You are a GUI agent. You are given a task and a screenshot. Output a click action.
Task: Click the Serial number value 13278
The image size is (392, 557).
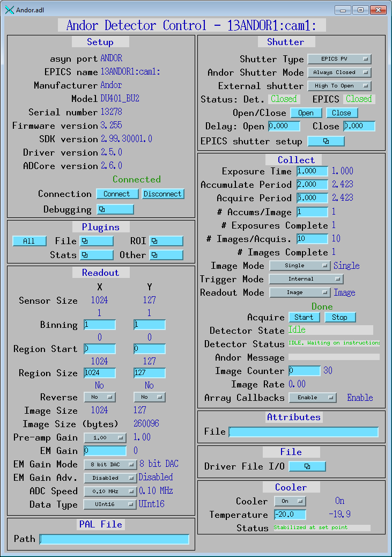(111, 112)
